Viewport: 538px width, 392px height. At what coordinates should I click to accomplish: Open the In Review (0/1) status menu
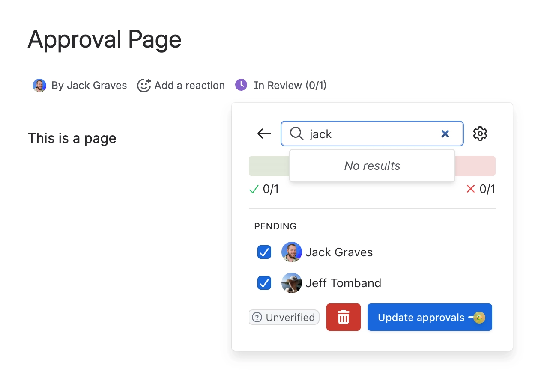point(290,85)
